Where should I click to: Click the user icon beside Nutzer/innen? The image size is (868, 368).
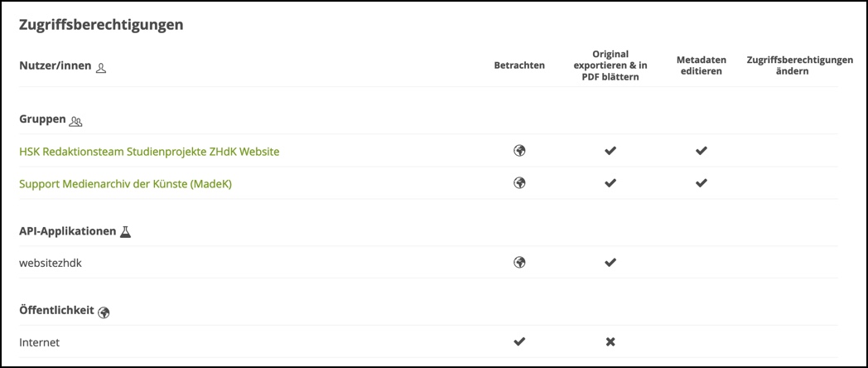click(101, 68)
